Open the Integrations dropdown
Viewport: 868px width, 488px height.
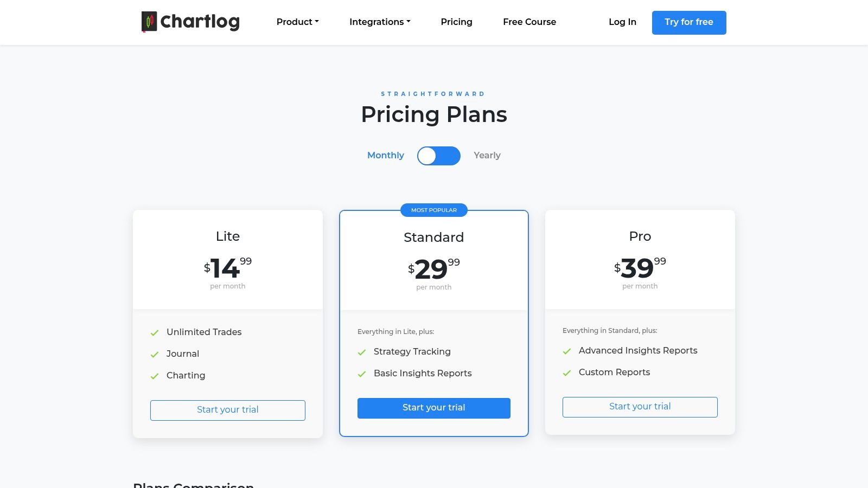point(380,22)
